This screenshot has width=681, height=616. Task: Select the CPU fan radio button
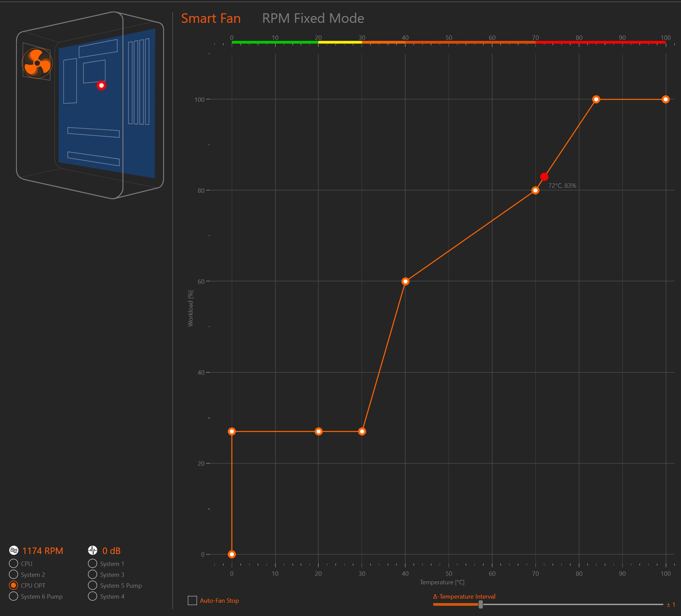click(x=13, y=564)
